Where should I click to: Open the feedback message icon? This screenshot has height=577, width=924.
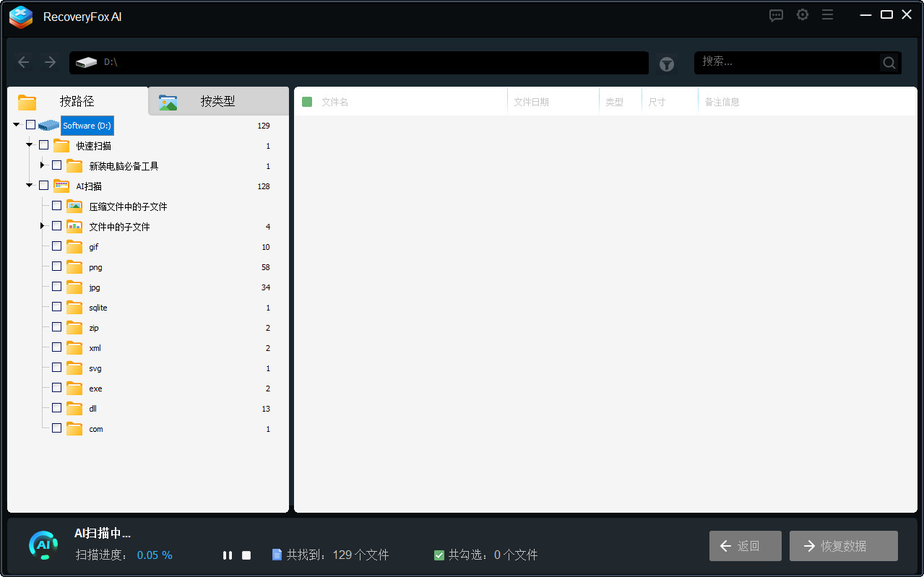(x=776, y=15)
